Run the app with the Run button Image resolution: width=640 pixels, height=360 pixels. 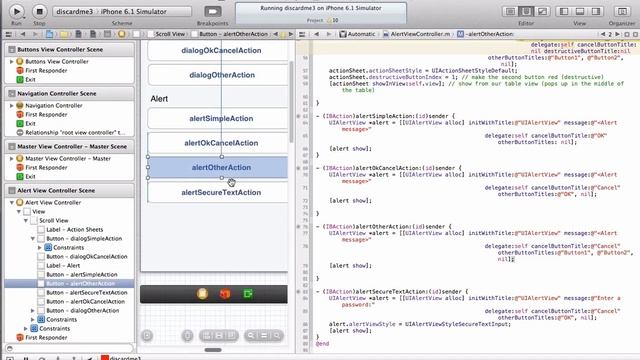point(16,11)
